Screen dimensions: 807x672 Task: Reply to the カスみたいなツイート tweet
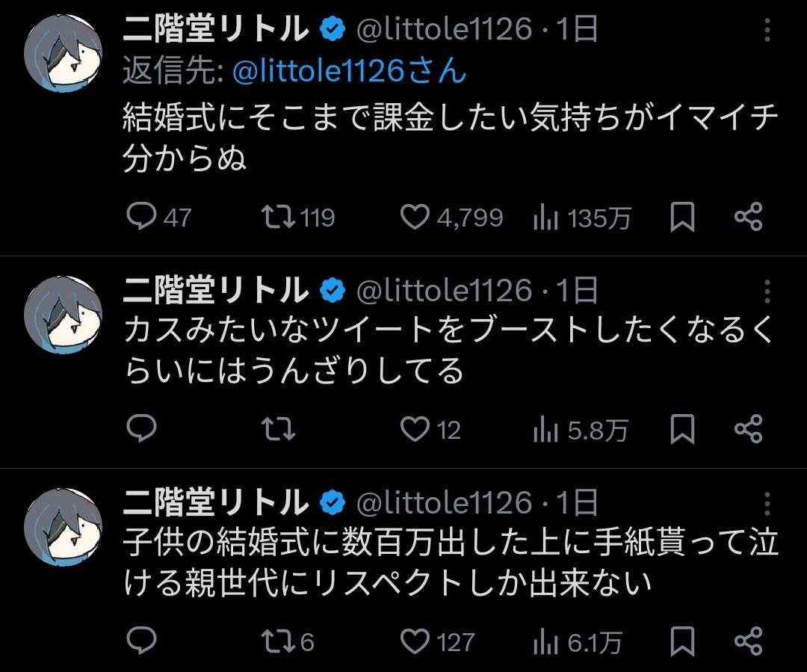tap(140, 429)
